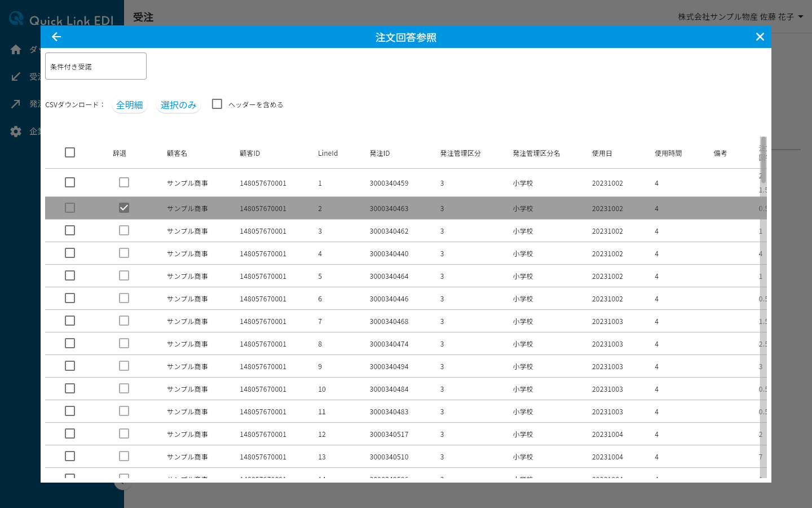Click the home dashboard icon in sidebar
Image resolution: width=812 pixels, height=508 pixels.
(16, 50)
